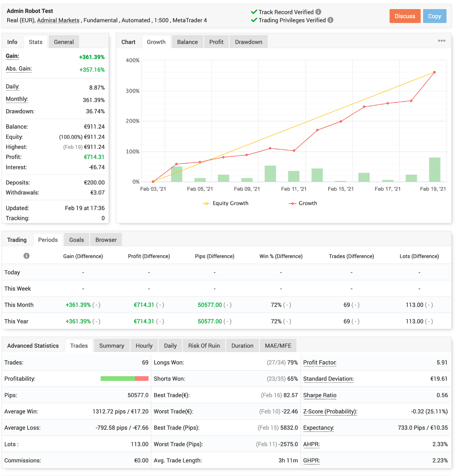Image resolution: width=456 pixels, height=476 pixels.
Task: Click the GHPR label
Action: 312,461
